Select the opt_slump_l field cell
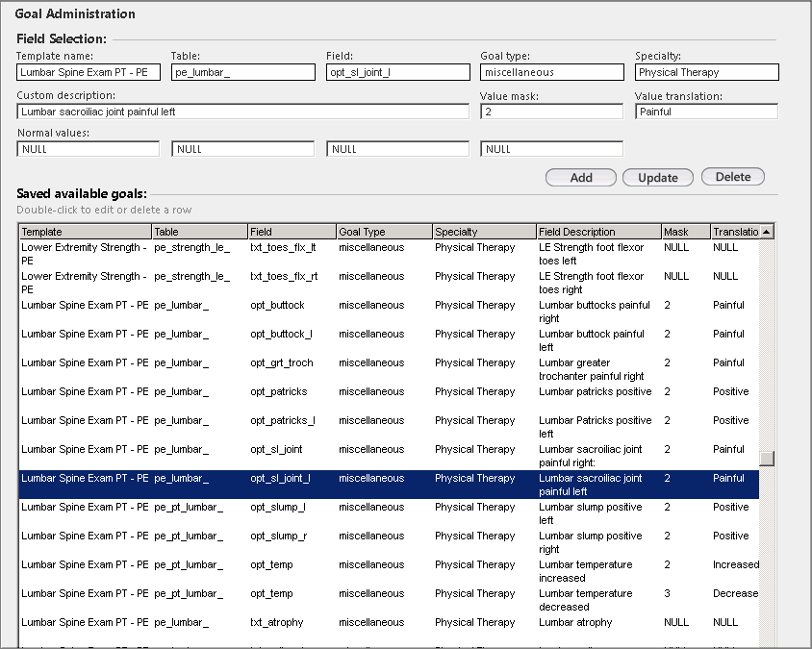Image resolution: width=812 pixels, height=649 pixels. point(278,508)
